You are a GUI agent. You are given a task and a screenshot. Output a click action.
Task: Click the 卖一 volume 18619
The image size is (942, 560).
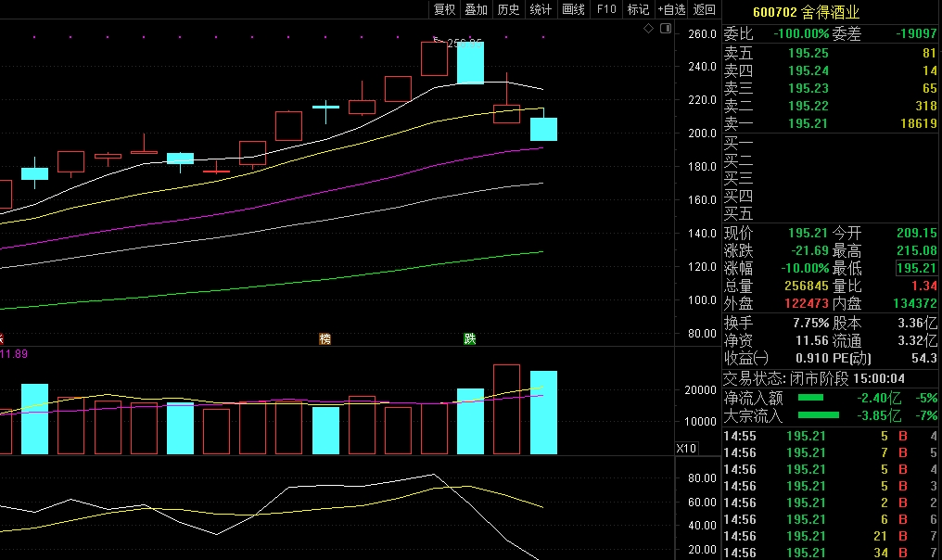pyautogui.click(x=919, y=123)
